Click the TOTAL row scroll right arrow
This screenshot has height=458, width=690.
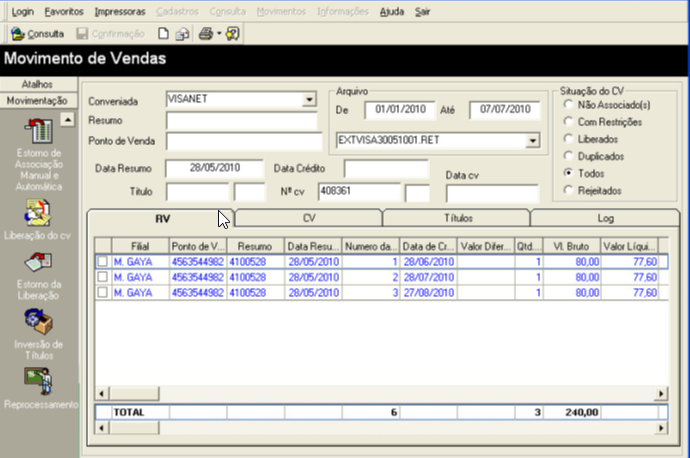point(661,428)
